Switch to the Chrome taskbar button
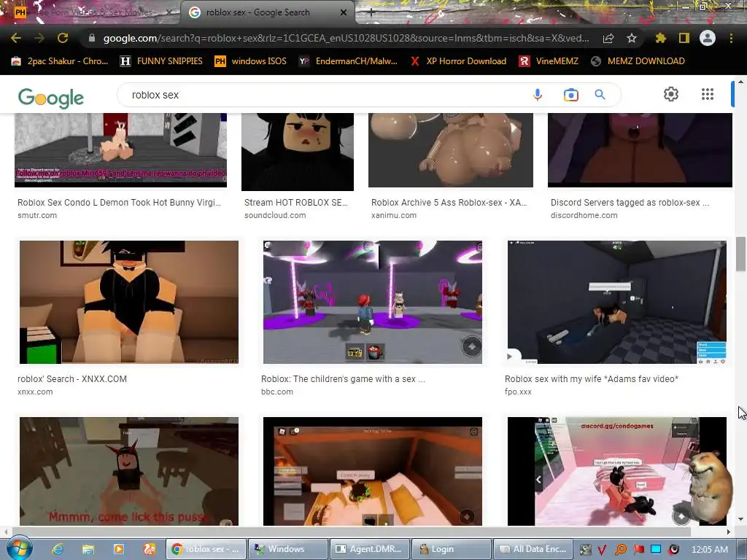 coord(206,549)
